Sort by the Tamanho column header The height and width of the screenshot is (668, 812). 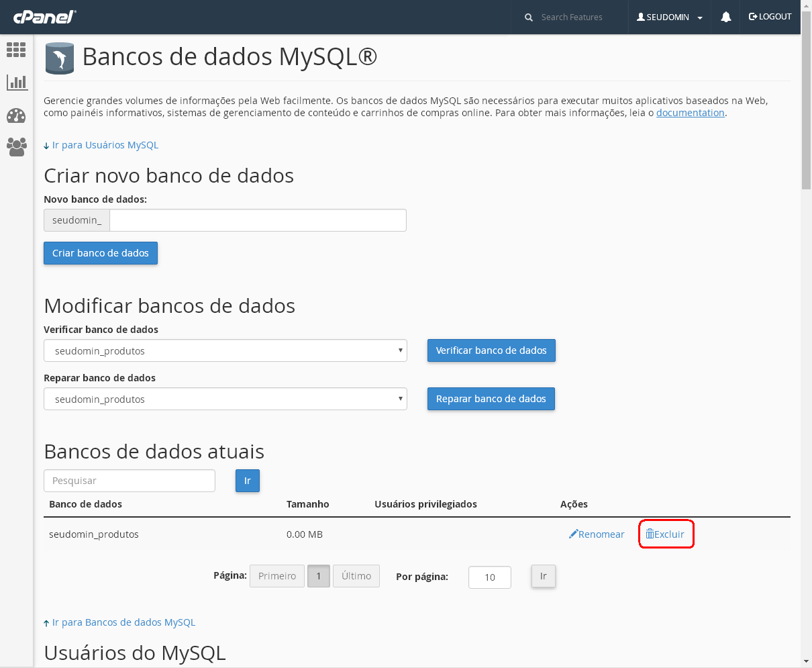point(308,504)
